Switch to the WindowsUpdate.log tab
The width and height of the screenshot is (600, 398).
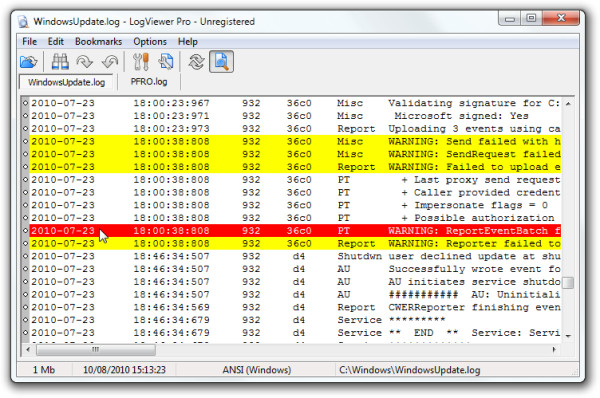pyautogui.click(x=67, y=82)
